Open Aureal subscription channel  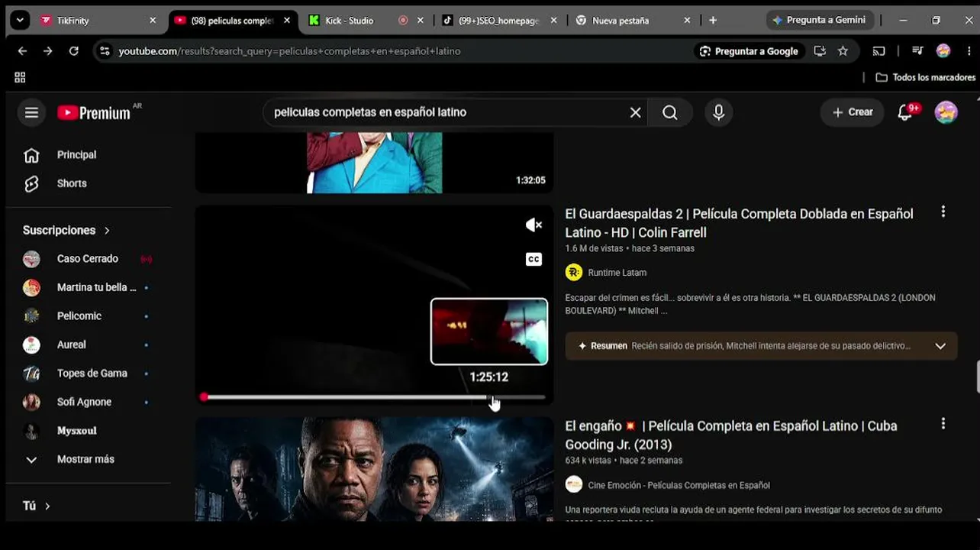click(89, 345)
